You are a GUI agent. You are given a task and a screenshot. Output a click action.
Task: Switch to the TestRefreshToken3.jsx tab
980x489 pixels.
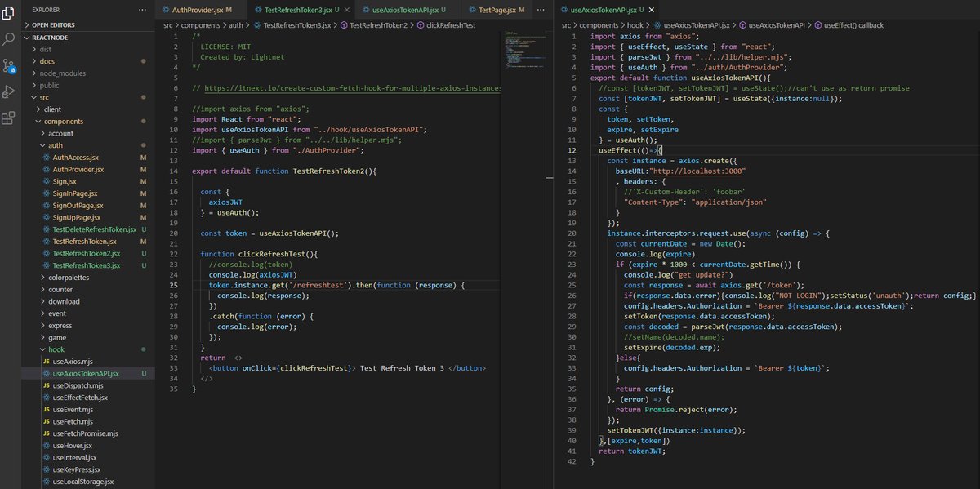point(301,10)
